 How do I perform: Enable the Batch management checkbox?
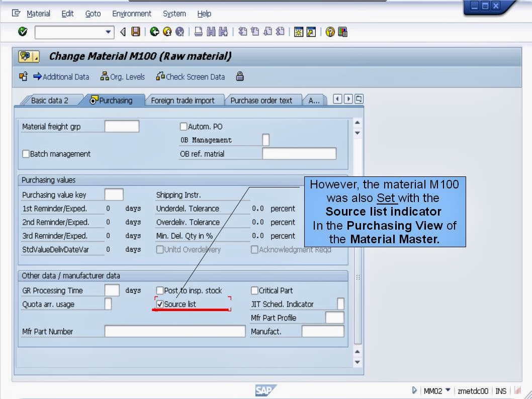(x=26, y=154)
